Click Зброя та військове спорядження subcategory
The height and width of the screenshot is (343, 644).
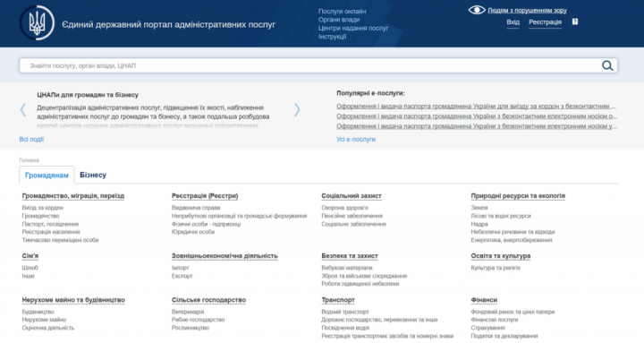pyautogui.click(x=364, y=276)
